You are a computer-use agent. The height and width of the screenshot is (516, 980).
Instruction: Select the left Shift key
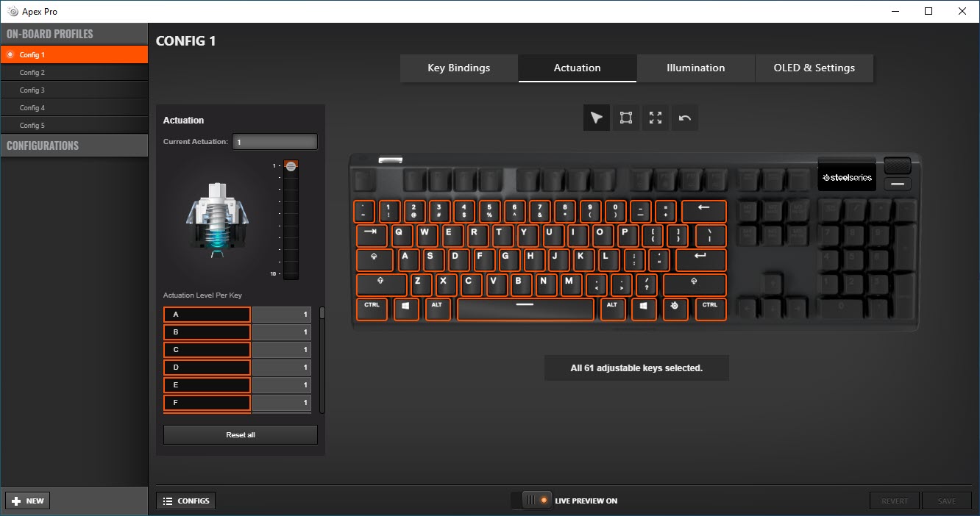[x=381, y=284]
